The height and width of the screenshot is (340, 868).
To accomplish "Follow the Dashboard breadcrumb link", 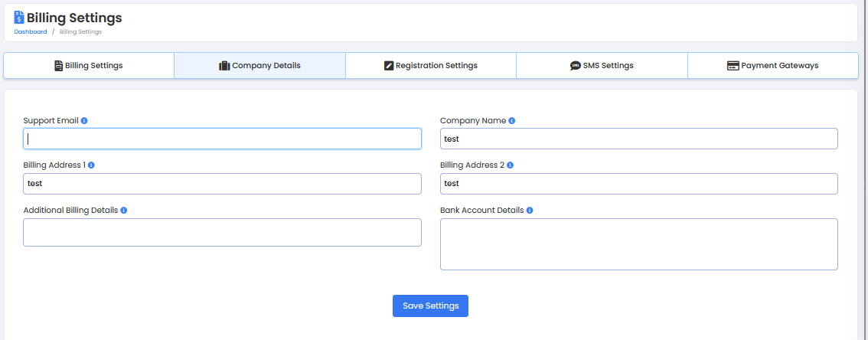I will [31, 31].
